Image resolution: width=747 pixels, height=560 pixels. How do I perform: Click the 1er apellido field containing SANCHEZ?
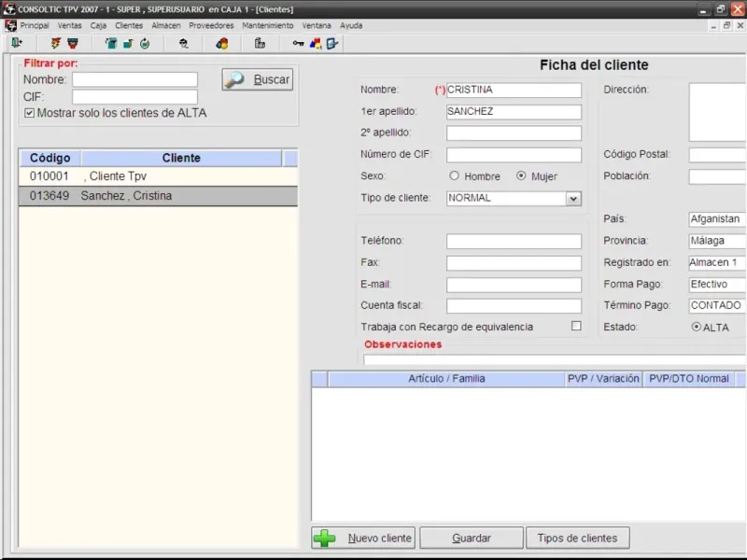pos(514,112)
